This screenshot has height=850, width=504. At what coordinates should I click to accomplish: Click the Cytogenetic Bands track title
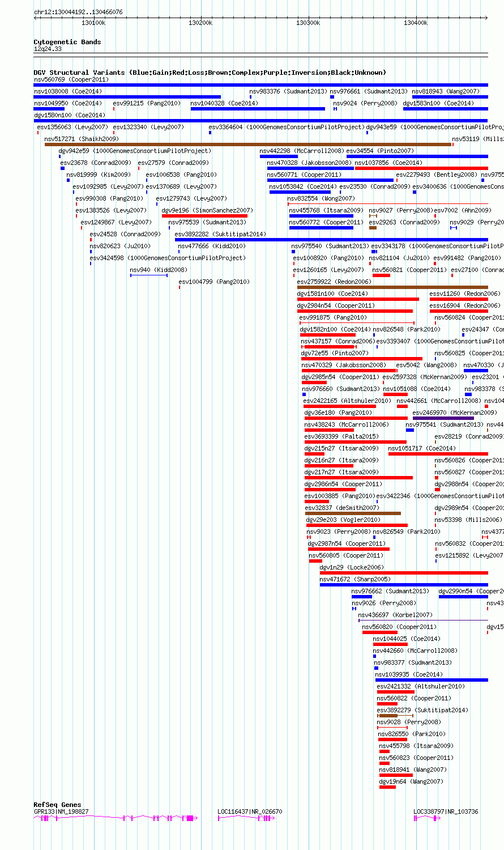tap(67, 42)
